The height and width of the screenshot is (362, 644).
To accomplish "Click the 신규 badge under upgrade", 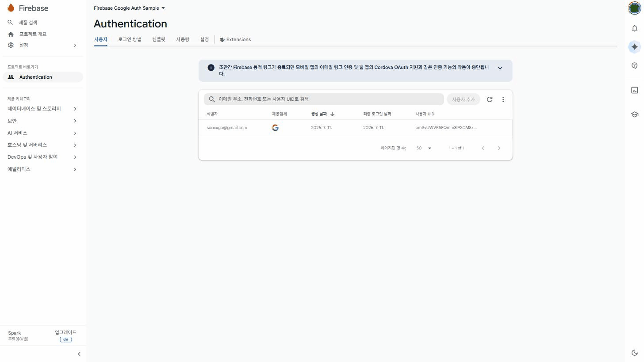I will tap(65, 339).
